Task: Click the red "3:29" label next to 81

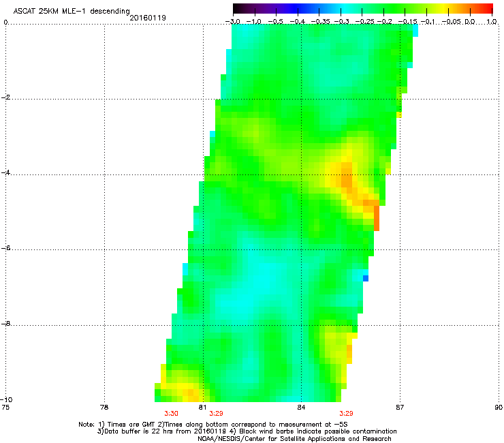Action: pos(216,414)
